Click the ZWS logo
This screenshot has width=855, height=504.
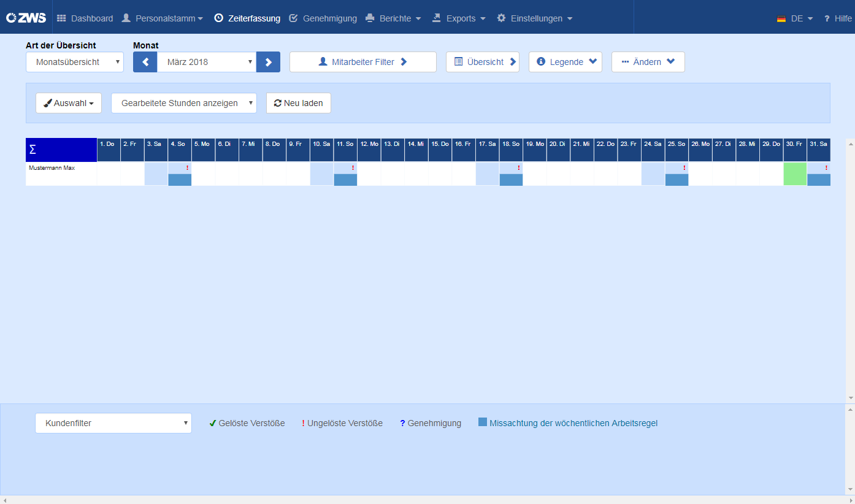[26, 18]
